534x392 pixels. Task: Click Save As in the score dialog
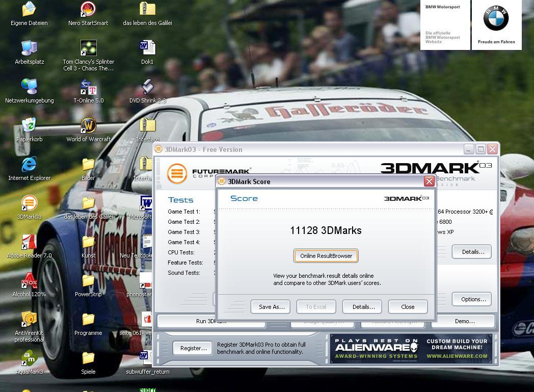(x=271, y=307)
